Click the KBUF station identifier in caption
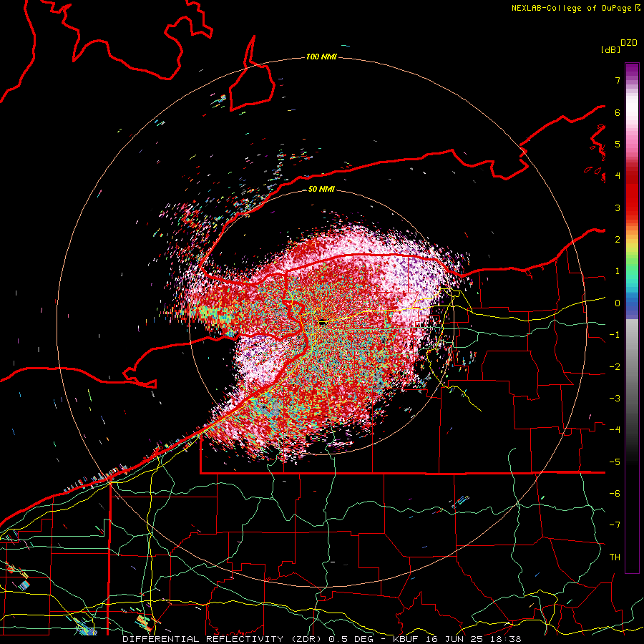Image resolution: width=644 pixels, height=644 pixels. tap(406, 639)
